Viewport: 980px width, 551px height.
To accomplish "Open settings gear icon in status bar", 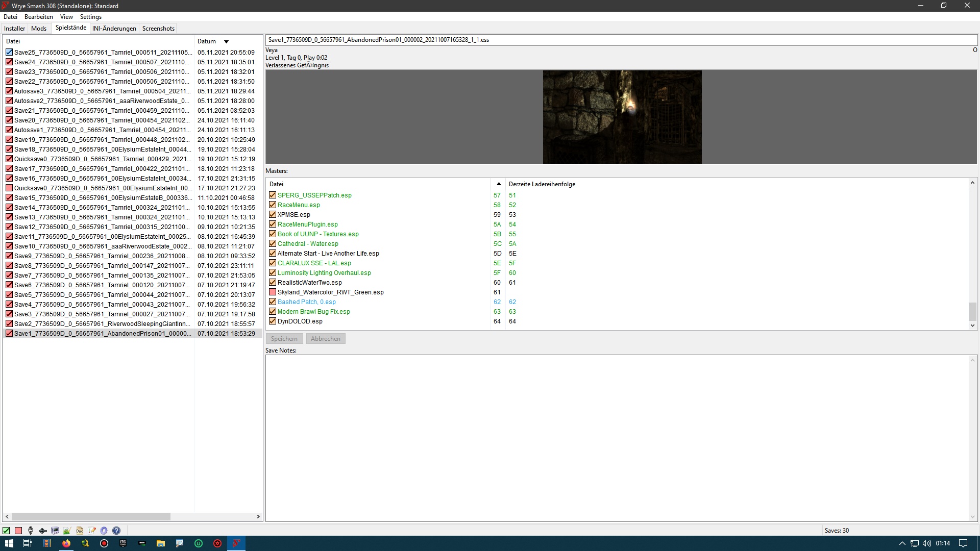I will [x=104, y=531].
